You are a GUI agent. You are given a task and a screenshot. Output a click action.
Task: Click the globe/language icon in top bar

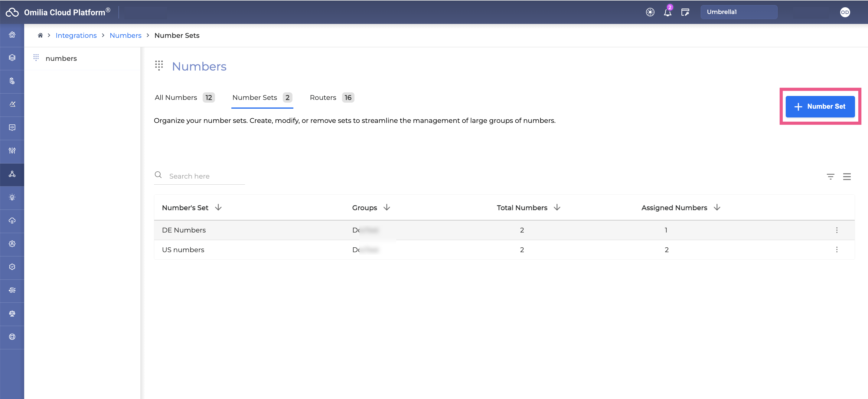click(x=649, y=12)
